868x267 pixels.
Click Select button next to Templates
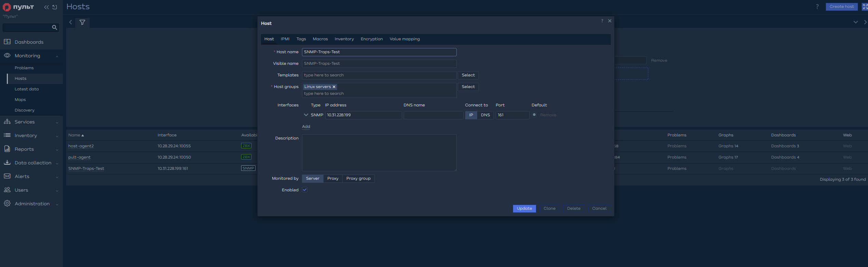pos(468,75)
